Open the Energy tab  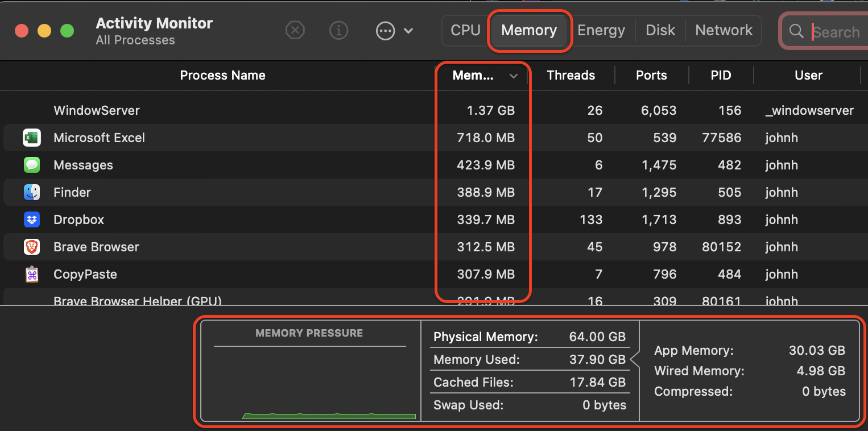[601, 30]
